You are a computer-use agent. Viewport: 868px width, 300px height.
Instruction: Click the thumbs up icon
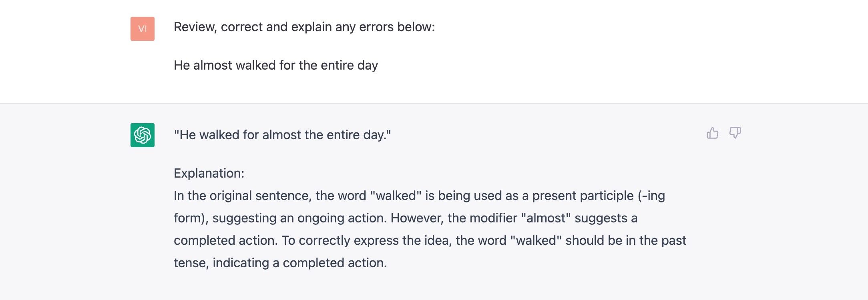tap(712, 133)
